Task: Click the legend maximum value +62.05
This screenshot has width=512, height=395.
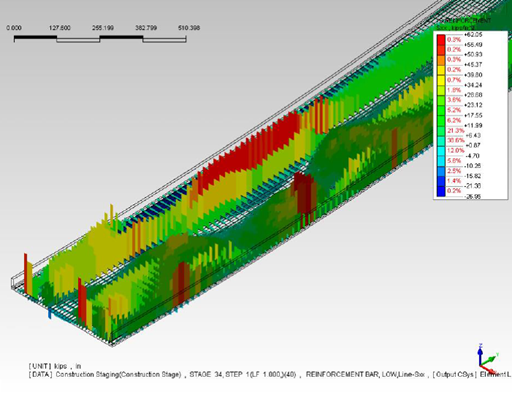Action: [473, 35]
